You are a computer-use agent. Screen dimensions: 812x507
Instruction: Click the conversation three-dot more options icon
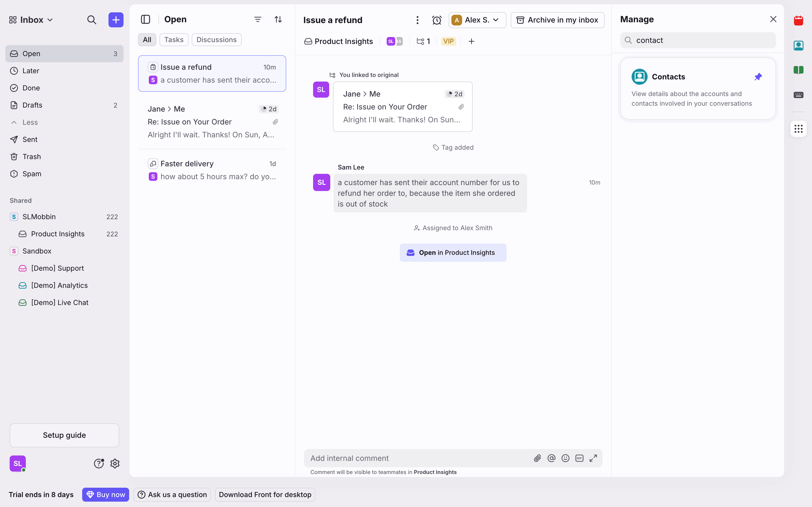point(417,20)
